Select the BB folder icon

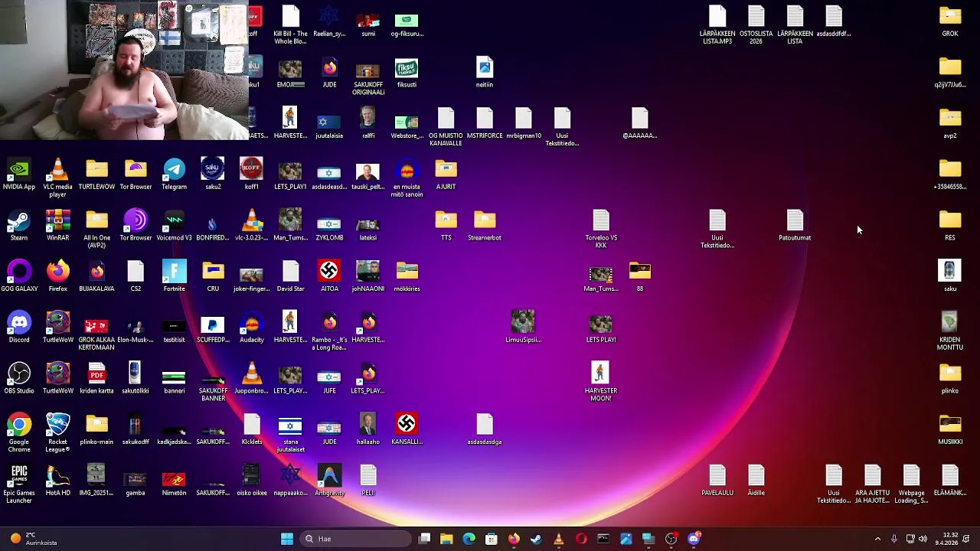point(640,276)
